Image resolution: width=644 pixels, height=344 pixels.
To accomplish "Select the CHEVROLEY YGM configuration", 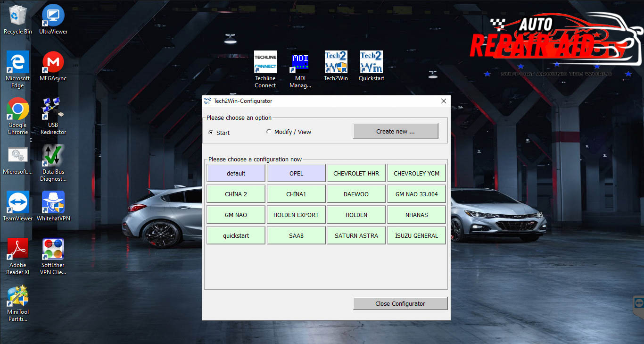I will [416, 173].
